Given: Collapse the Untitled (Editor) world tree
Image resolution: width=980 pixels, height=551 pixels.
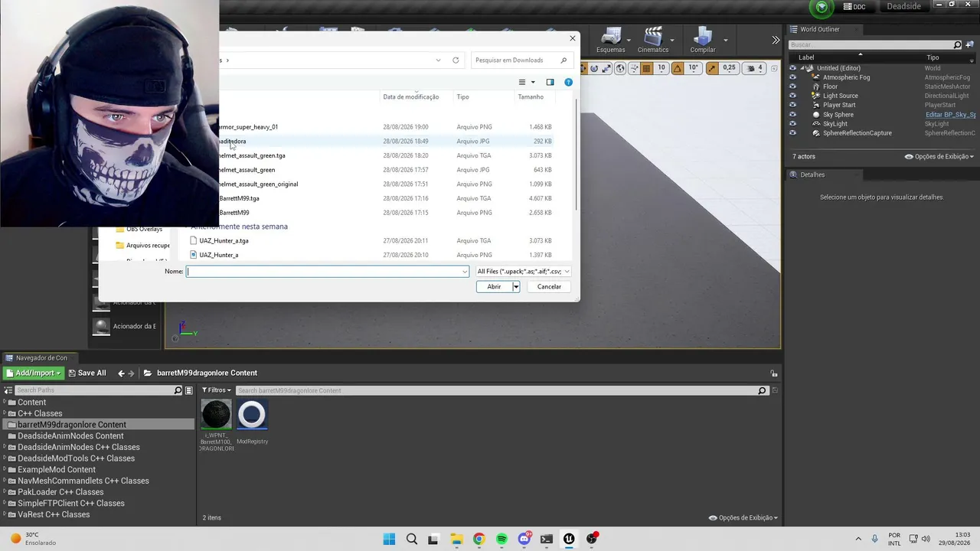Looking at the screenshot, I should [802, 68].
